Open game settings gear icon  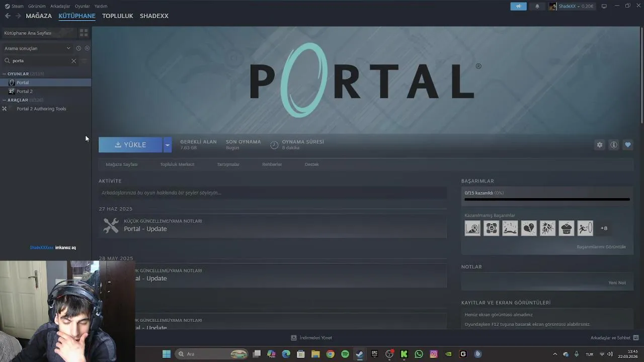[599, 145]
